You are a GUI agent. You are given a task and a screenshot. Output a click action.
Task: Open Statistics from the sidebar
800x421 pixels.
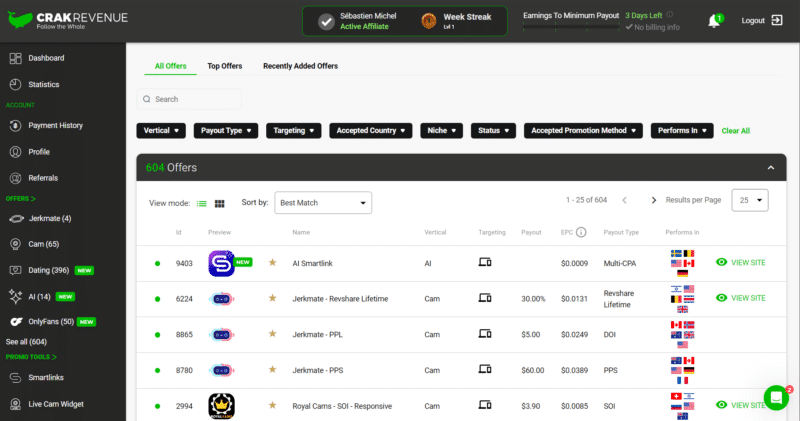tap(43, 85)
